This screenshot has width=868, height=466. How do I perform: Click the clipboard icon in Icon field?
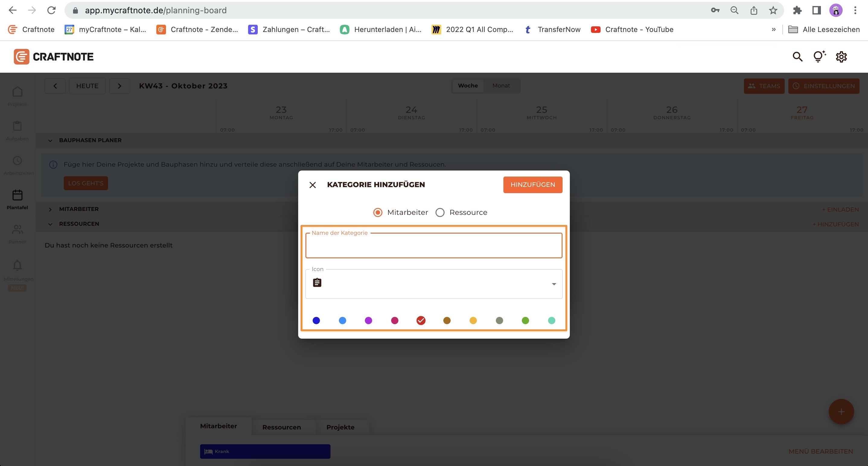(x=317, y=282)
